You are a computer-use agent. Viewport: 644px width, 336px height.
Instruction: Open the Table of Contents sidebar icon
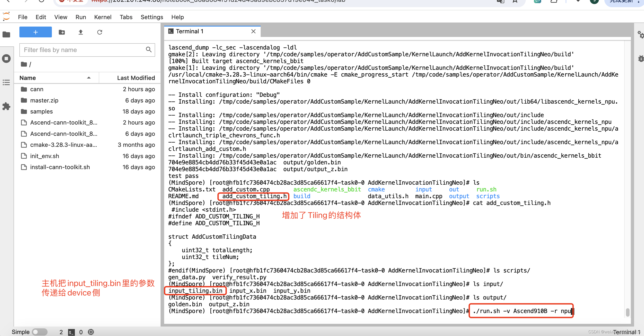coord(6,82)
